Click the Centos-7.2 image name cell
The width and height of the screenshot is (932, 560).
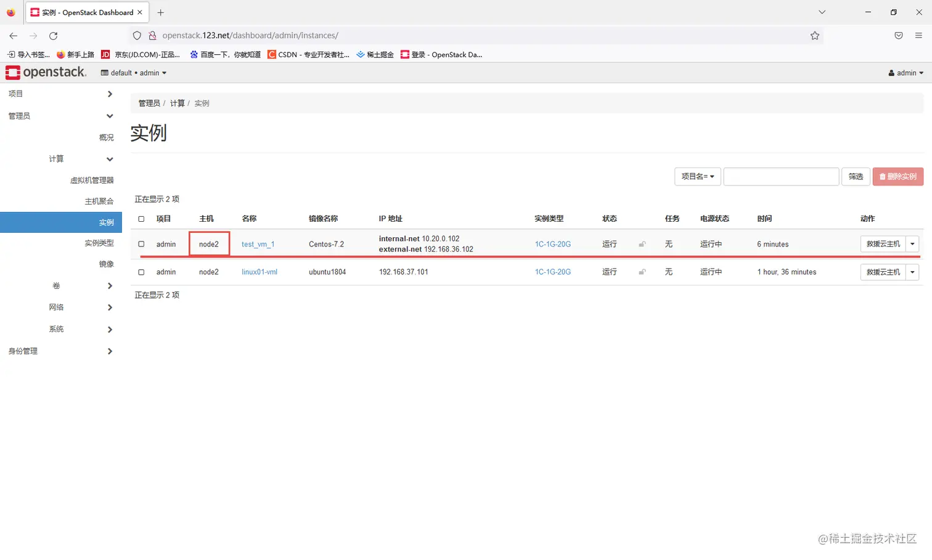click(x=327, y=245)
